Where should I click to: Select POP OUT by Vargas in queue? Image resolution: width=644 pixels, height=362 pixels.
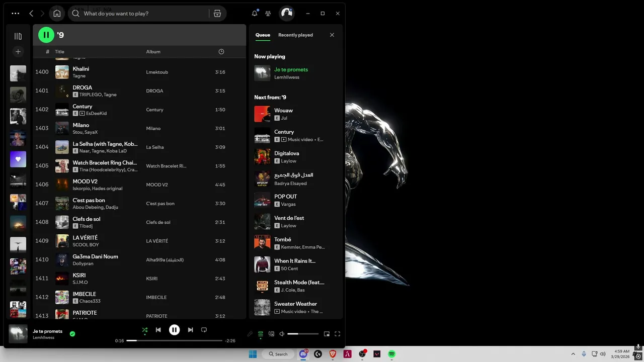point(296,200)
